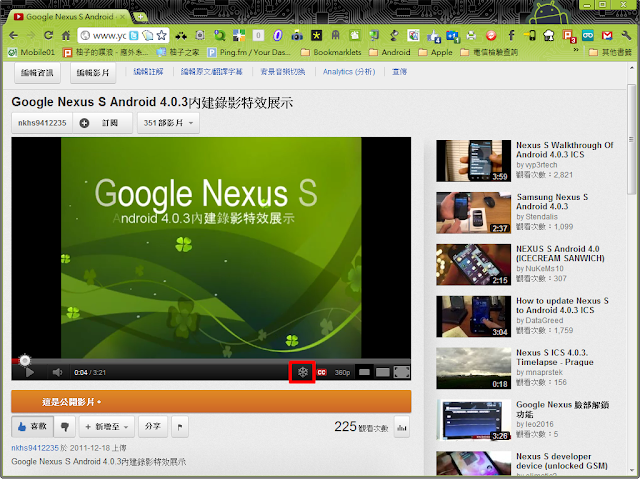Expand the Bookmarklets bookmark folder
Image resolution: width=640 pixels, height=480 pixels.
point(331,52)
